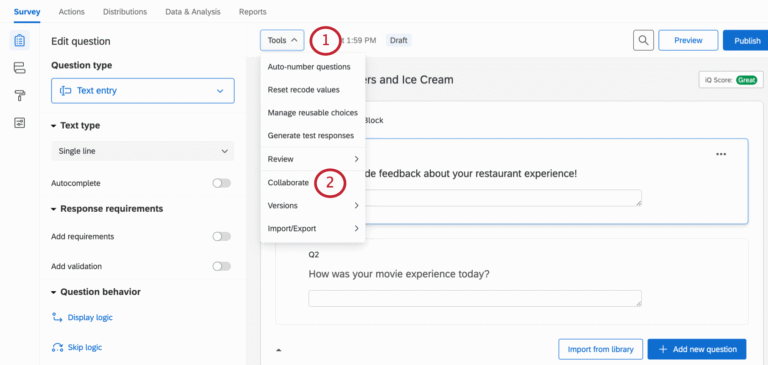
Task: Expand the Import/Export submenu
Action: click(313, 228)
